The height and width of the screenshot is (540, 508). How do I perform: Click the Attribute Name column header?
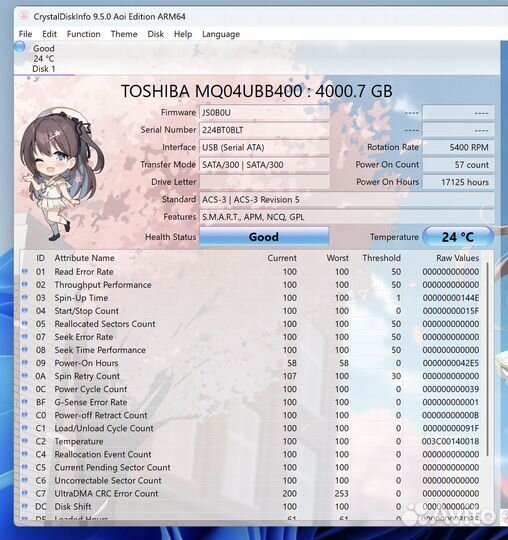coord(84,258)
